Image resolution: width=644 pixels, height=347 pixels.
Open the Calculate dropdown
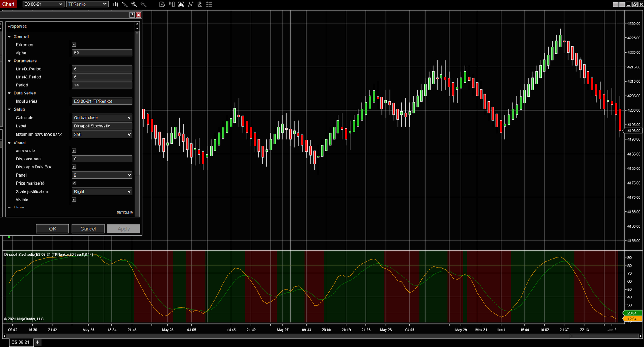[x=102, y=117]
